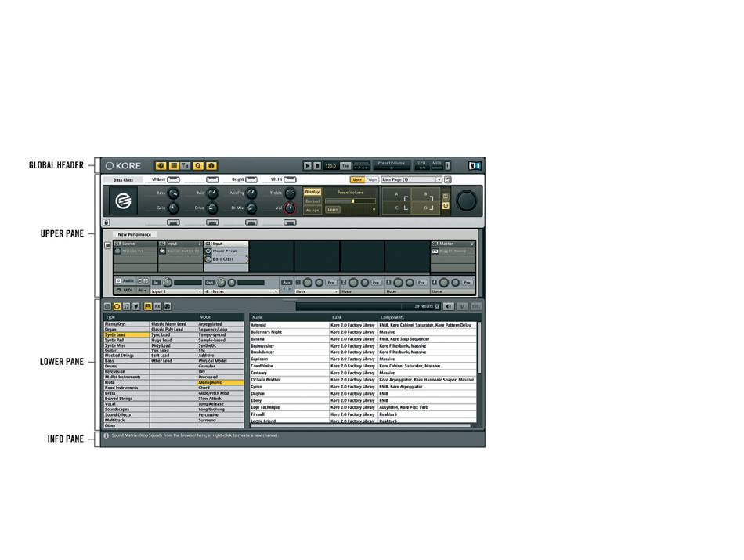This screenshot has width=744, height=560.
Task: Select the Arpeggiated mode
Action: coord(221,324)
